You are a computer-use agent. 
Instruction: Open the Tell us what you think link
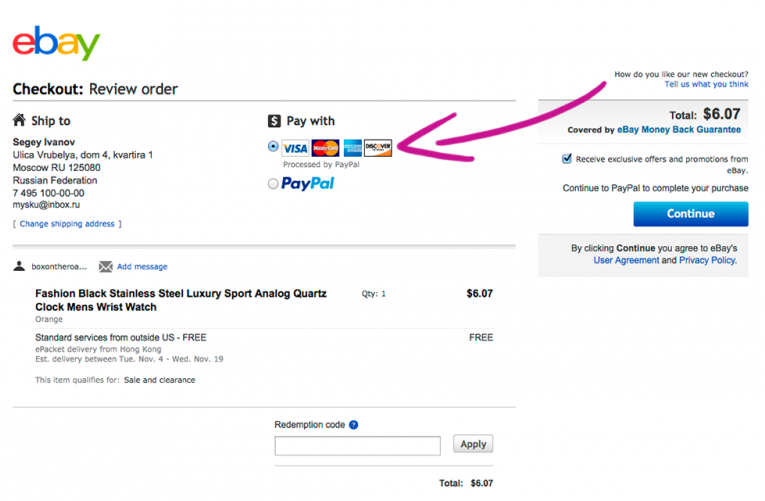pyautogui.click(x=706, y=84)
